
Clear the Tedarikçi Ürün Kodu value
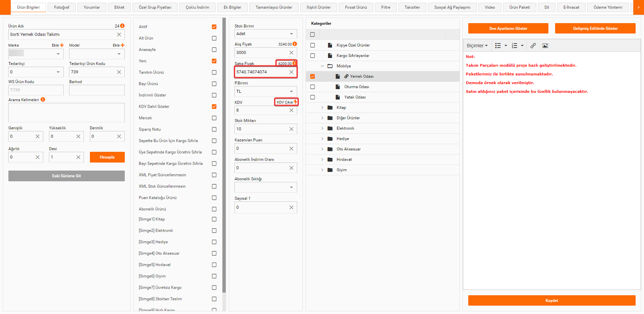pos(119,72)
